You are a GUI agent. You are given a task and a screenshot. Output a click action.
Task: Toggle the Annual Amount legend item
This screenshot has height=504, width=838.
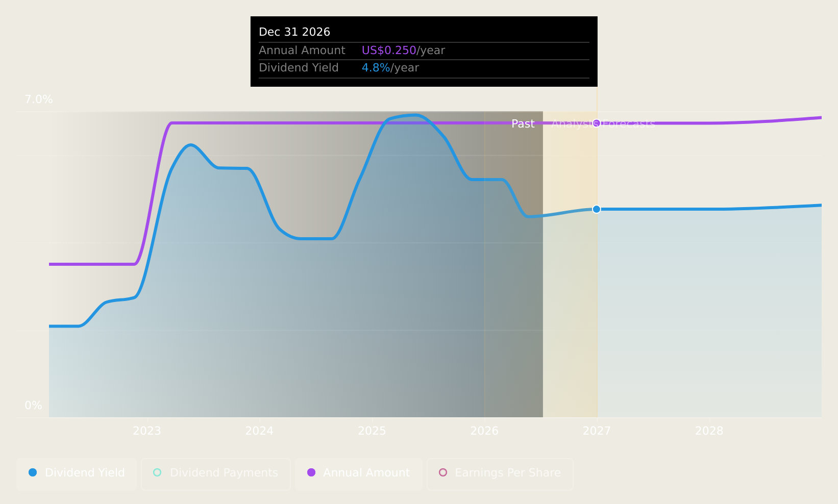tap(358, 474)
